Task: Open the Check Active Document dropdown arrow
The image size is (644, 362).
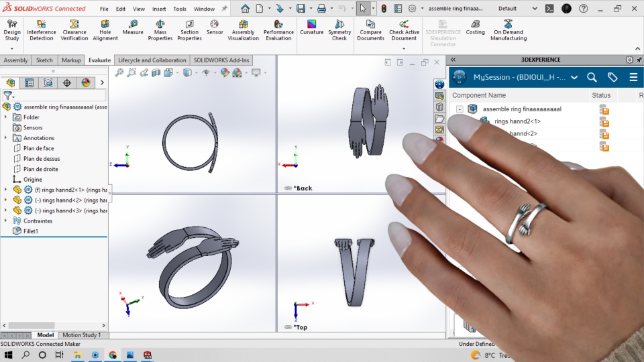Action: 404,48
